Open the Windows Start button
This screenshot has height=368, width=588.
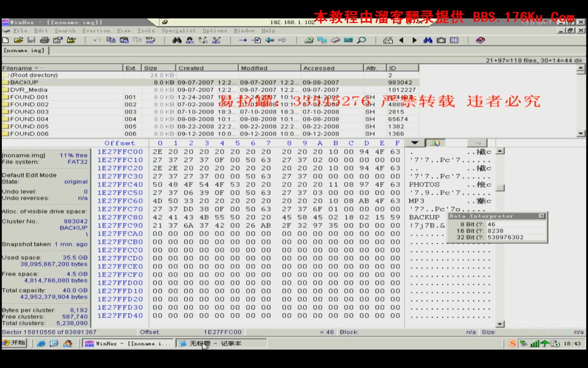coord(14,343)
